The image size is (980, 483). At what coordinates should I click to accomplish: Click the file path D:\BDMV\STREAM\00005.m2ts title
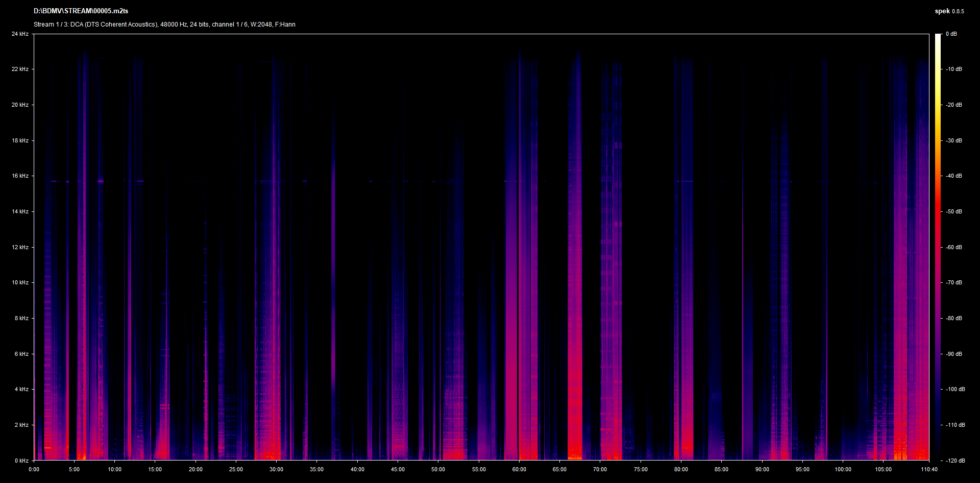[81, 11]
